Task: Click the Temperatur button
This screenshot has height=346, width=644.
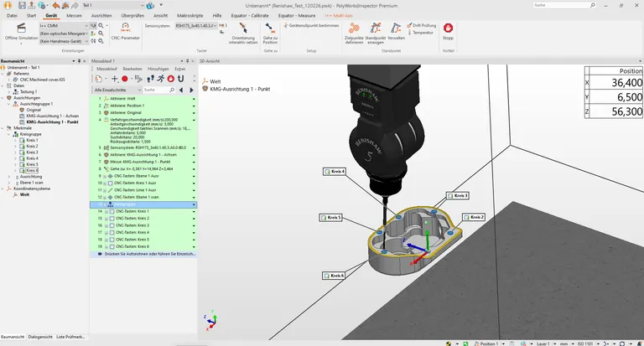Action: coord(420,33)
